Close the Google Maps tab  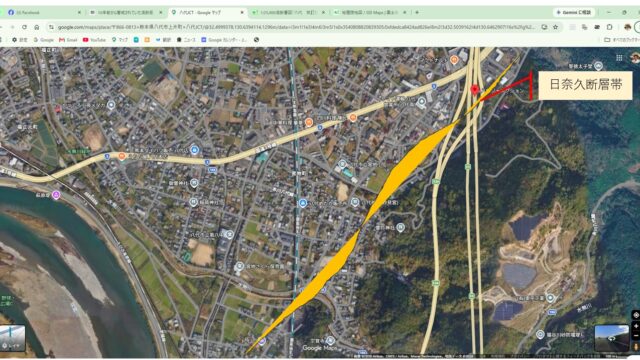tap(242, 13)
